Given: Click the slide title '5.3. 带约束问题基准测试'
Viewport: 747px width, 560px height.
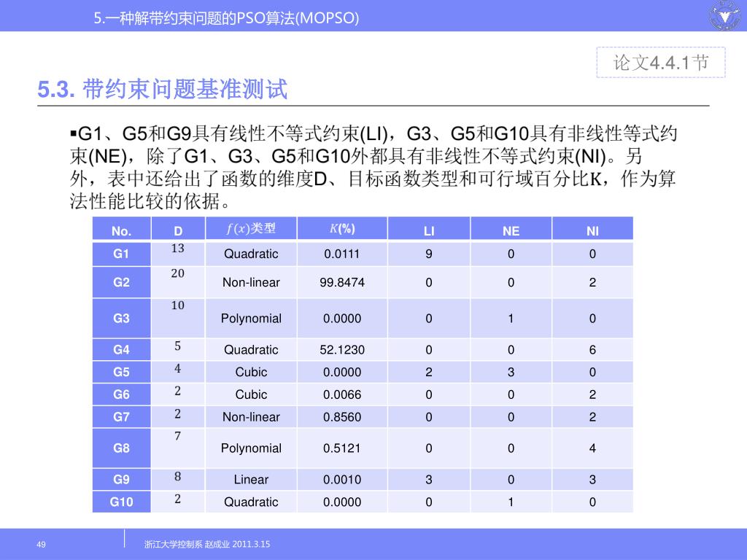Looking at the screenshot, I should pyautogui.click(x=163, y=89).
